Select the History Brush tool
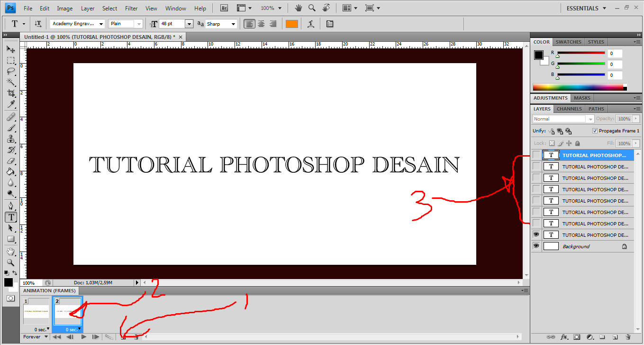 click(x=10, y=150)
